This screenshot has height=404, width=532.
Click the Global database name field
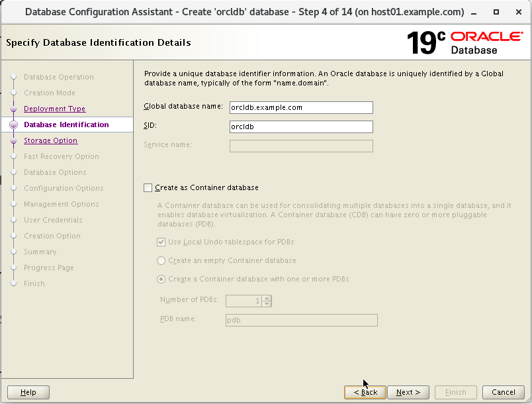point(301,107)
